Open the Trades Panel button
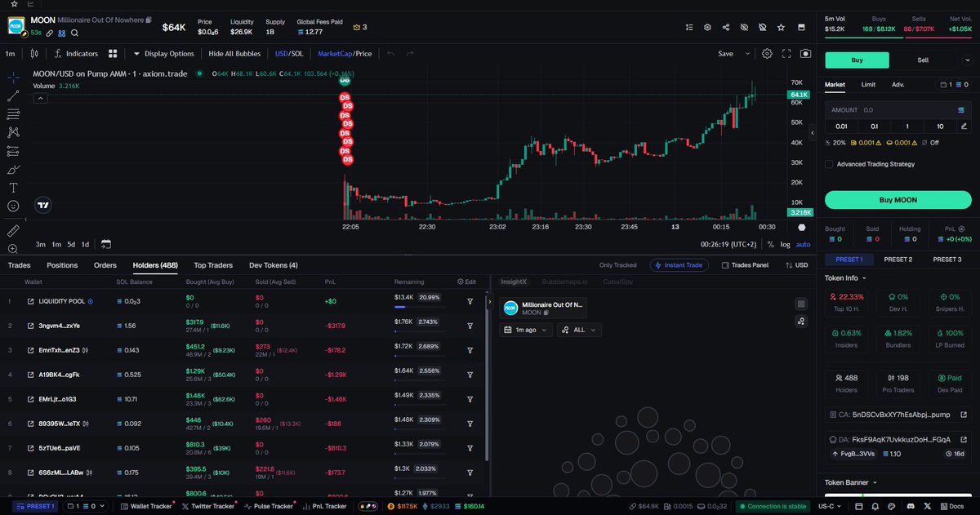The image size is (980, 515). pyautogui.click(x=743, y=265)
